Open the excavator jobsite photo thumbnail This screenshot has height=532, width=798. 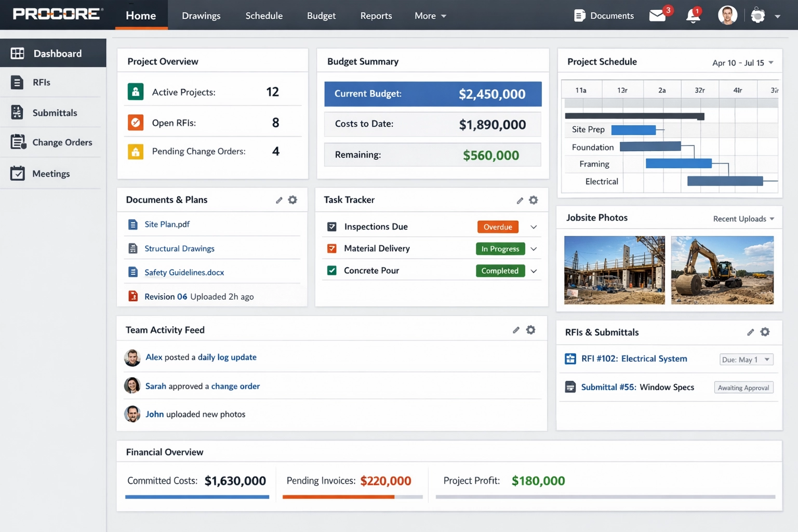click(722, 270)
